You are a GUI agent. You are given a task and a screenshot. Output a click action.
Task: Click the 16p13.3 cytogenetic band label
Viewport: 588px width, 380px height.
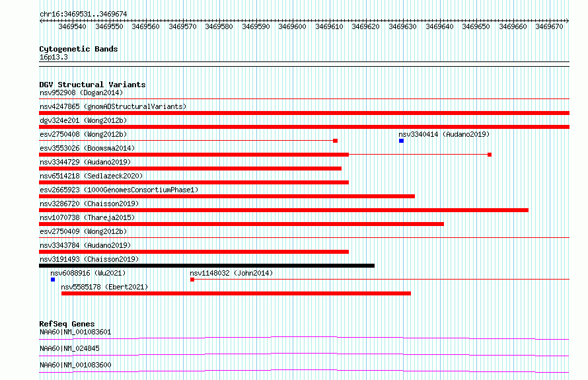coord(54,57)
